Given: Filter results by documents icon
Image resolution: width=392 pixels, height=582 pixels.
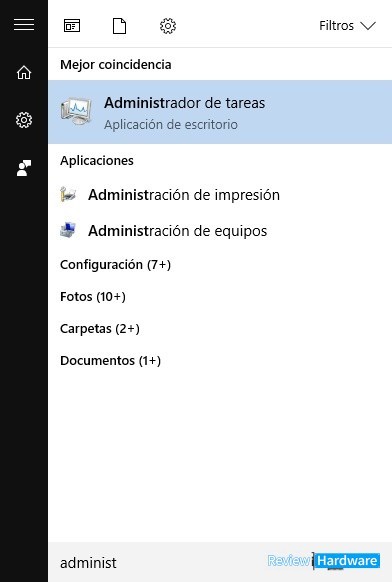Looking at the screenshot, I should [120, 26].
